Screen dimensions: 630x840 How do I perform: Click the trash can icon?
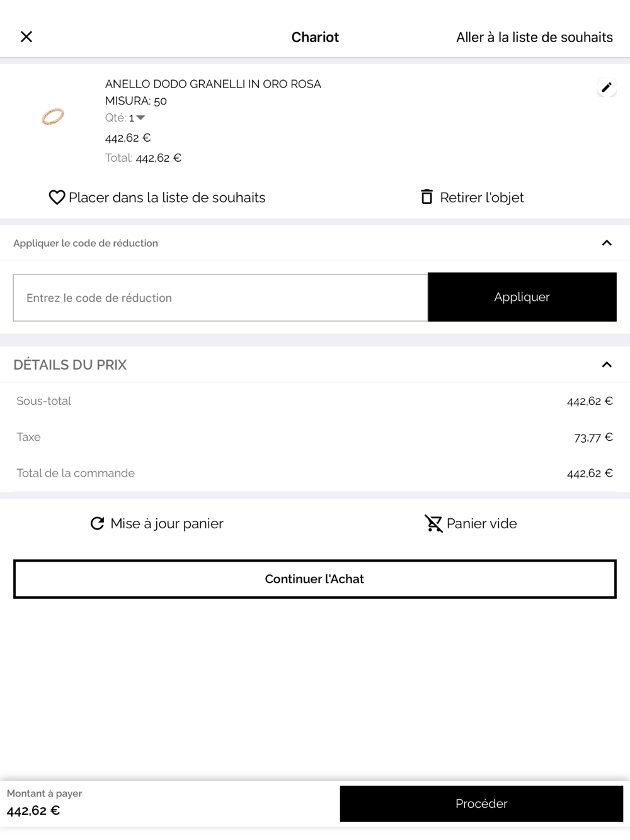click(x=427, y=197)
